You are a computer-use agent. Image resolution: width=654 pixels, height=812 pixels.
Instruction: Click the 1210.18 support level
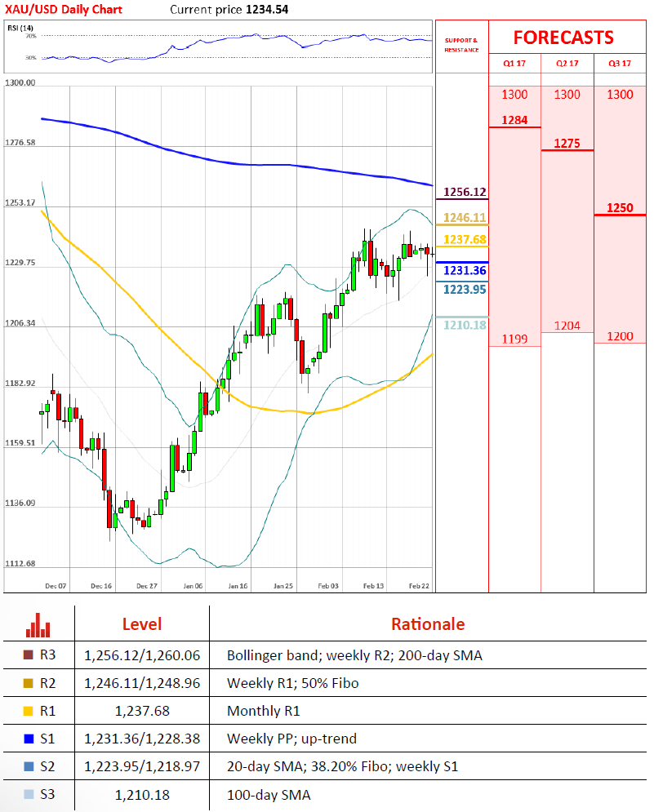pos(465,326)
